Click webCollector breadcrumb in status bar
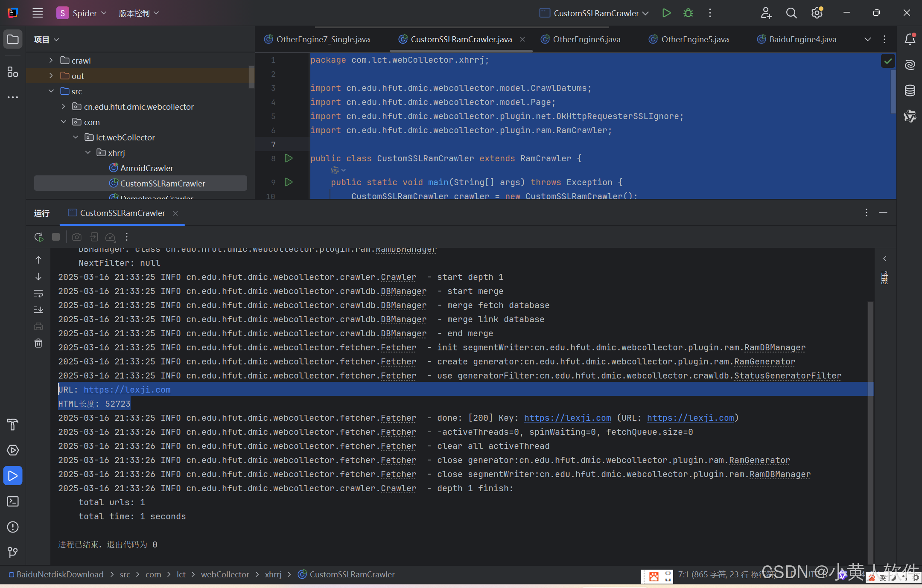 pyautogui.click(x=225, y=574)
